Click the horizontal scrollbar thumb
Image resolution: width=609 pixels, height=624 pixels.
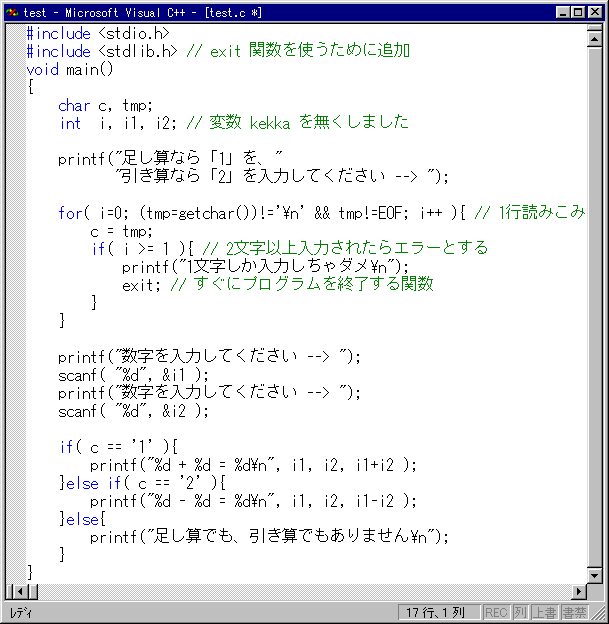tap(33, 592)
